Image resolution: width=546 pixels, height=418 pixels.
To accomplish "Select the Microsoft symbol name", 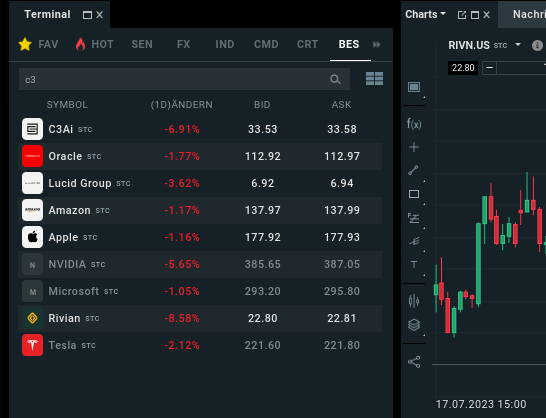I will tap(73, 291).
